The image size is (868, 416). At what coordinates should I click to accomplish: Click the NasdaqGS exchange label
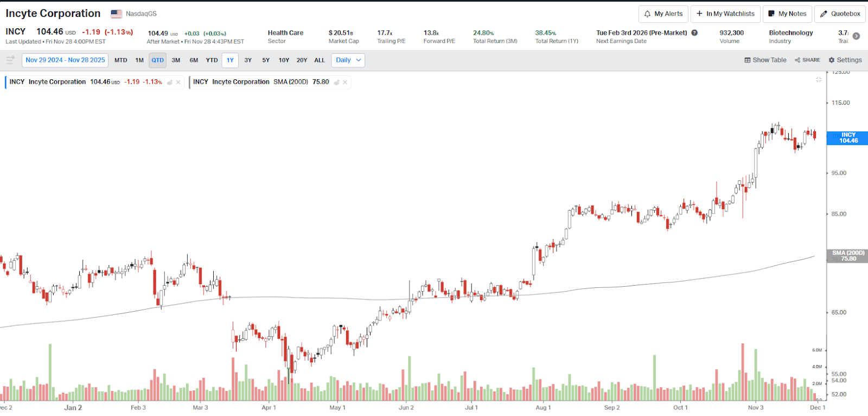[x=141, y=14]
